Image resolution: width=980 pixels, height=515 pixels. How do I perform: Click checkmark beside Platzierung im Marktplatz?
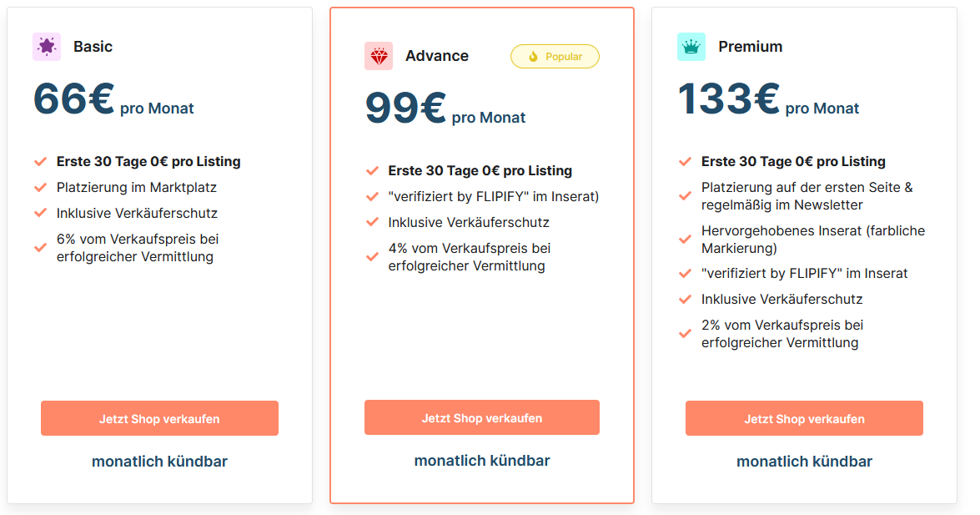tap(41, 187)
